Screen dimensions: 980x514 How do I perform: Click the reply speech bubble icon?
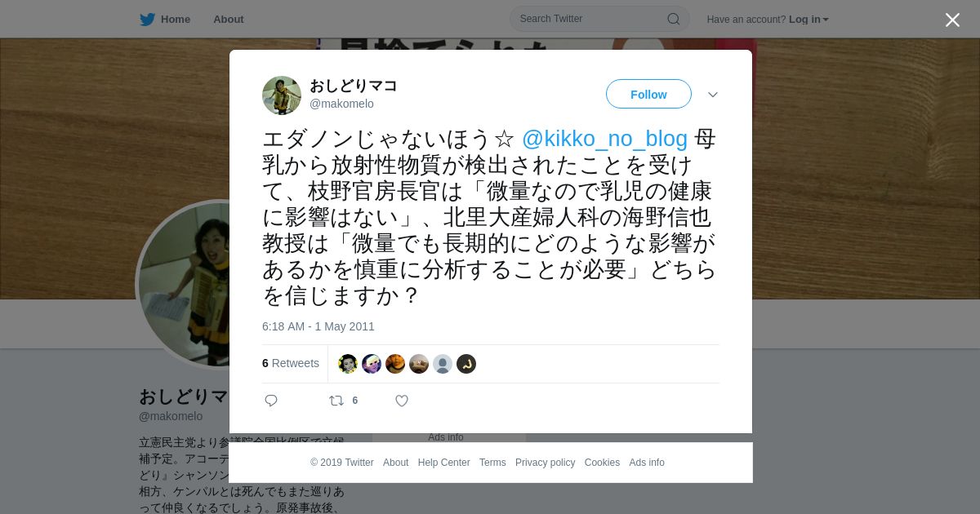click(271, 401)
